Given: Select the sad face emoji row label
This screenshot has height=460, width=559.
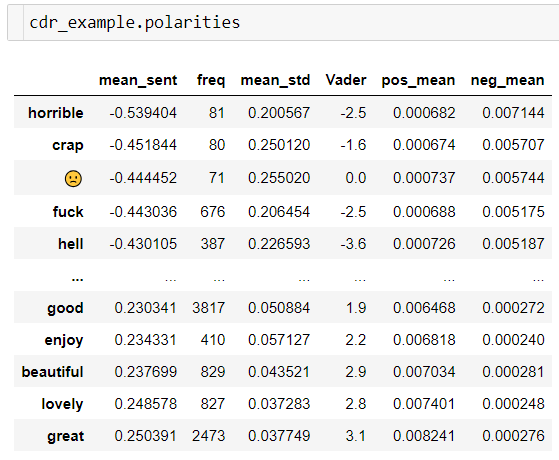Looking at the screenshot, I should (x=73, y=178).
